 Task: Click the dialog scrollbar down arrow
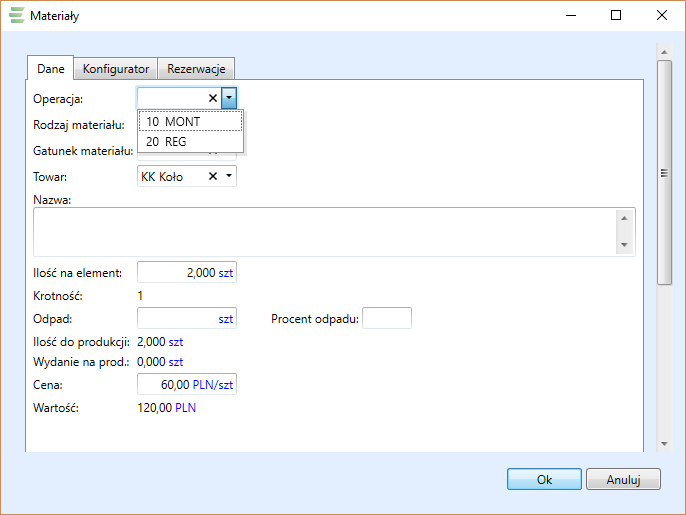(663, 443)
